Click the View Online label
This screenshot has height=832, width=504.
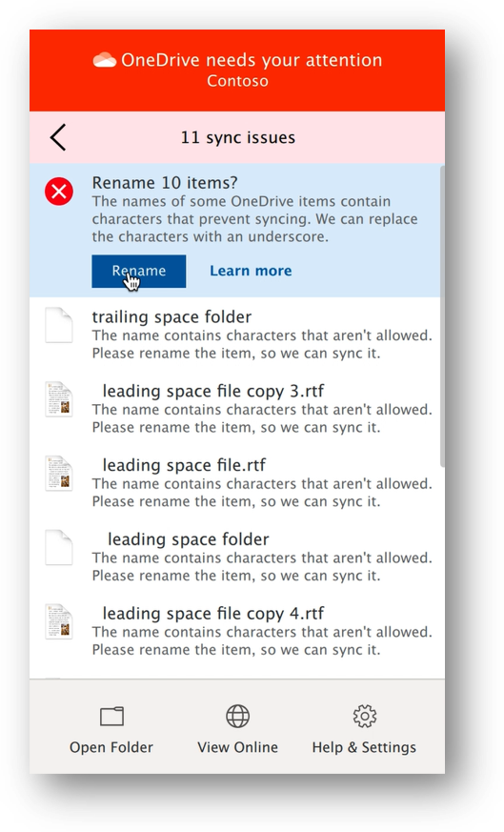pyautogui.click(x=237, y=747)
